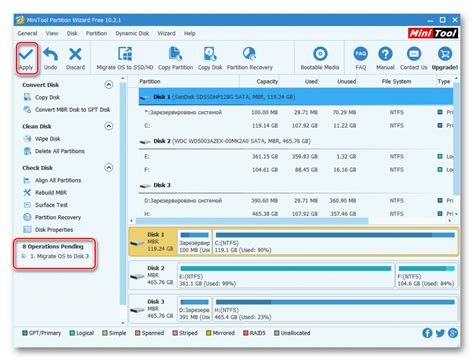Launch Migrate OS to SSD/HD wizard
The width and height of the screenshot is (474, 361).
(125, 58)
